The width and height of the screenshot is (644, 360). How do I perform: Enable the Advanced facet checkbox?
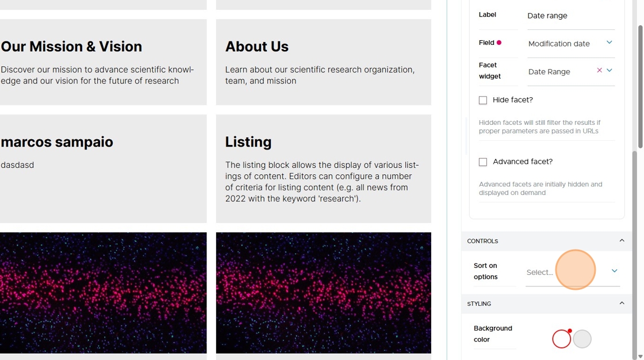(483, 162)
